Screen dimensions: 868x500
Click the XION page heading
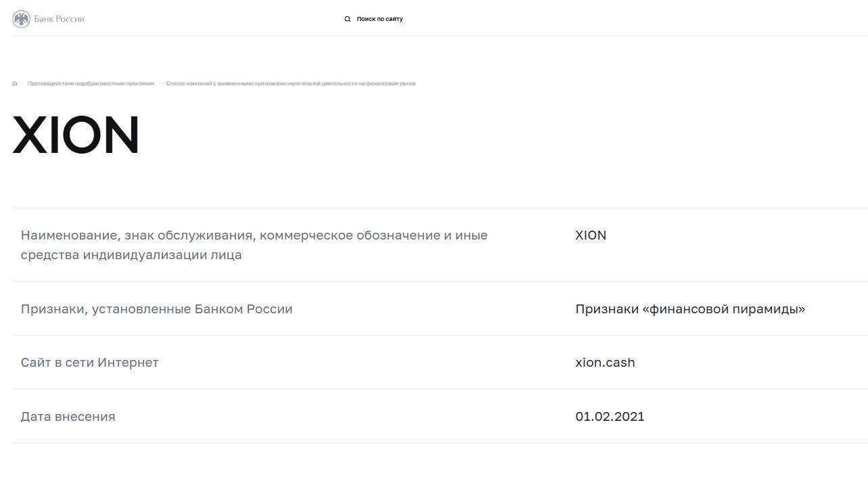point(75,134)
